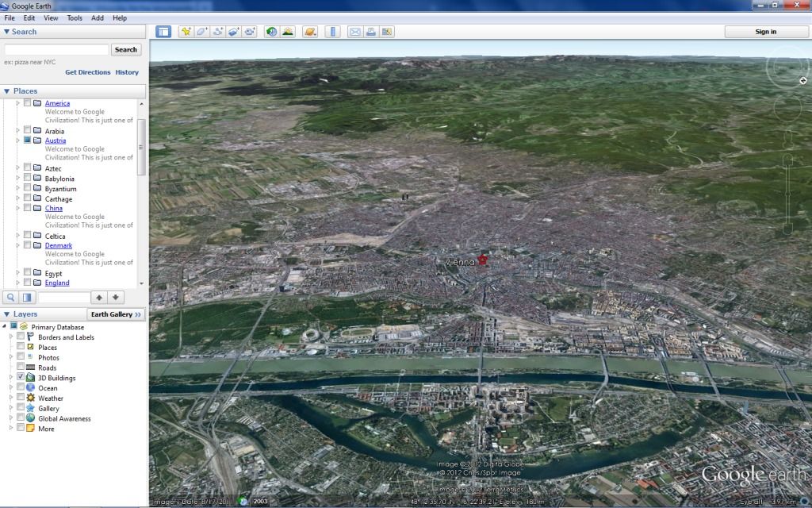Screen dimensions: 812x508
Task: Click the Ocean globe layer icon
Action: point(31,387)
